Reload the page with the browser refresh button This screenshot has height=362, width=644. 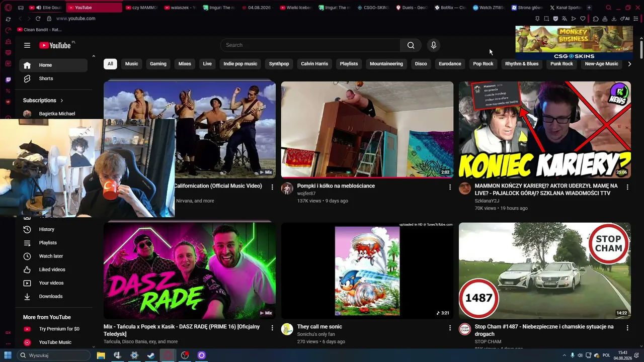point(38,19)
